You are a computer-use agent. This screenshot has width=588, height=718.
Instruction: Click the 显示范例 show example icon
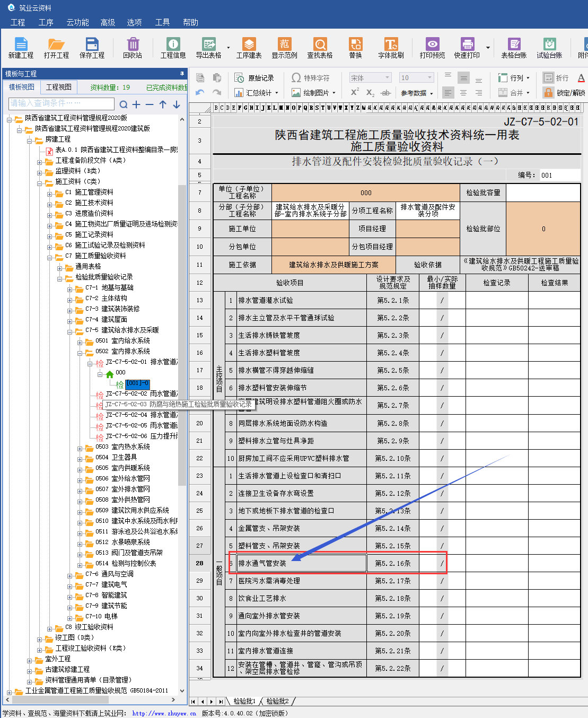pyautogui.click(x=285, y=47)
